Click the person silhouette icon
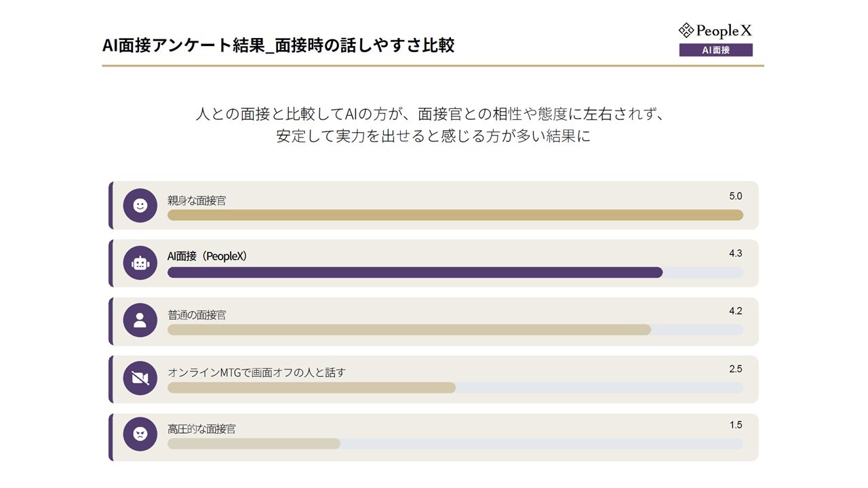 (x=140, y=321)
